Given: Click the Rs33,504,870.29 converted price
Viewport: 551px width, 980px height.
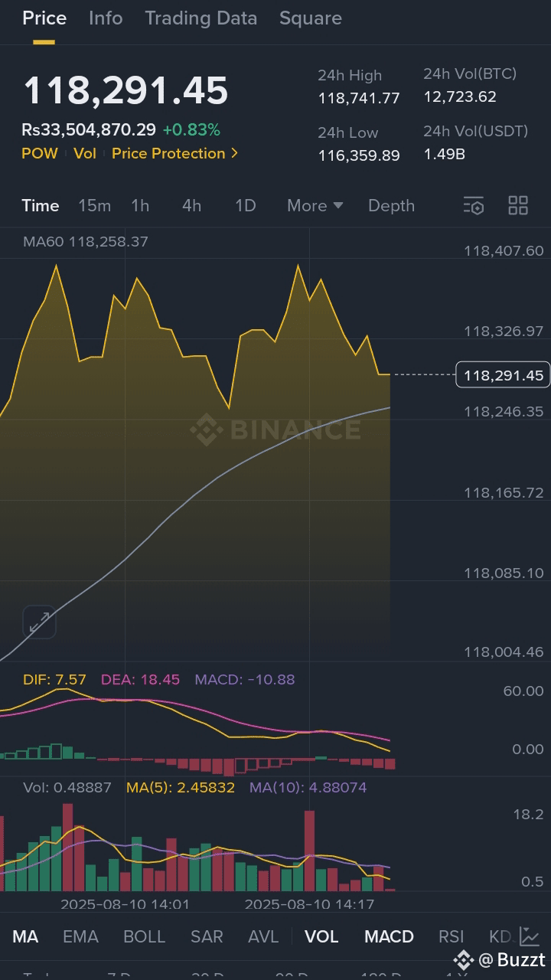Looking at the screenshot, I should coord(89,130).
